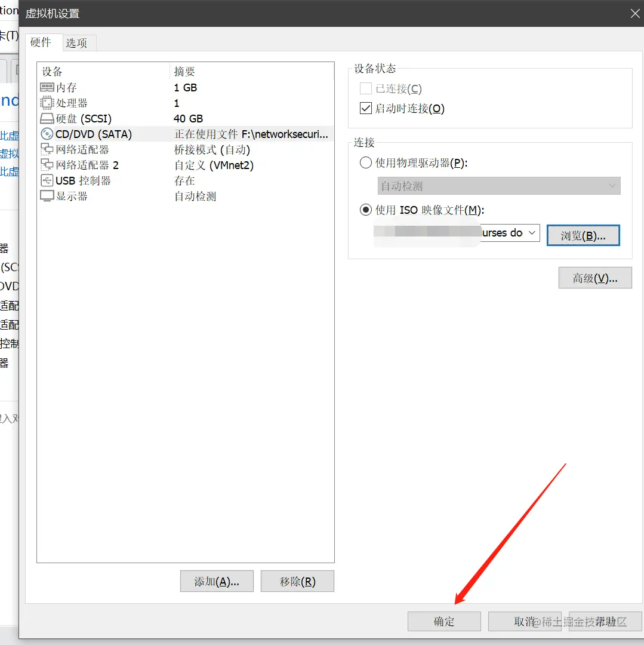Click the USB 控制器 controller icon
The width and height of the screenshot is (644, 645).
[47, 180]
